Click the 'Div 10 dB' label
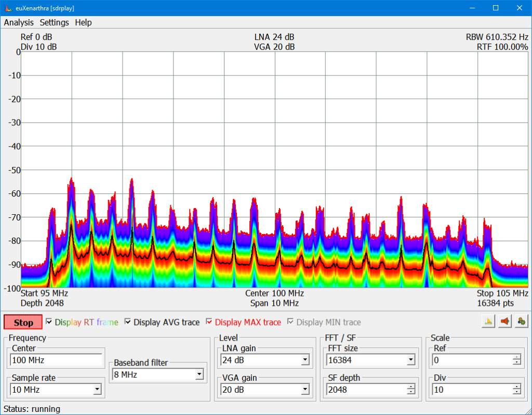The image size is (532, 415). tap(38, 47)
